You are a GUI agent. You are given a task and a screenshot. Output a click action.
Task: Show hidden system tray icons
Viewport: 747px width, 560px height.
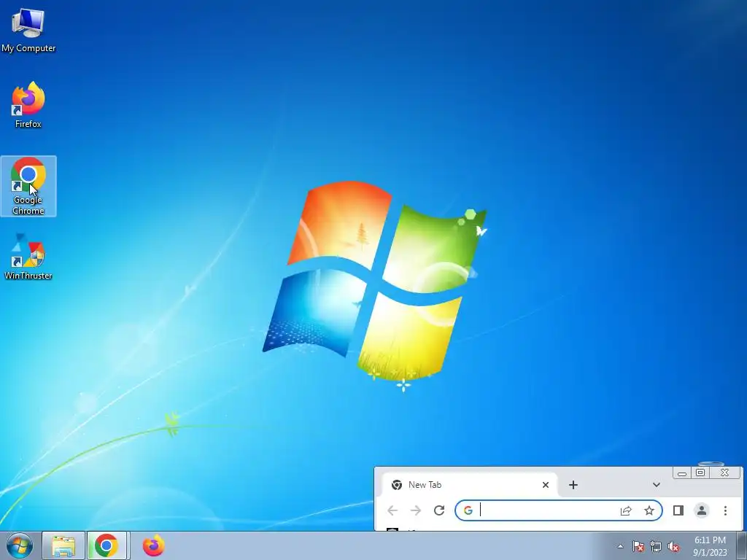click(620, 546)
